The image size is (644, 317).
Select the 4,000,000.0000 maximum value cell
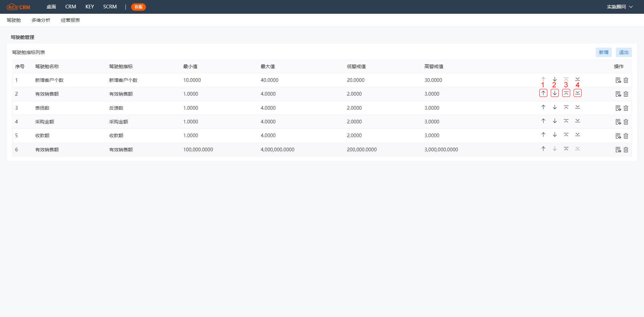(x=277, y=150)
